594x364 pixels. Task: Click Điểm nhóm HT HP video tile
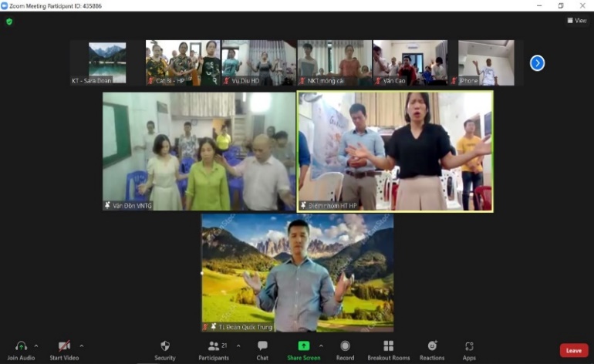pyautogui.click(x=395, y=151)
